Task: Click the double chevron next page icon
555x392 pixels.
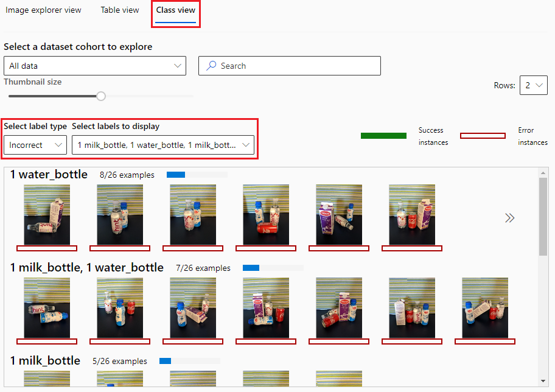Action: (x=509, y=218)
